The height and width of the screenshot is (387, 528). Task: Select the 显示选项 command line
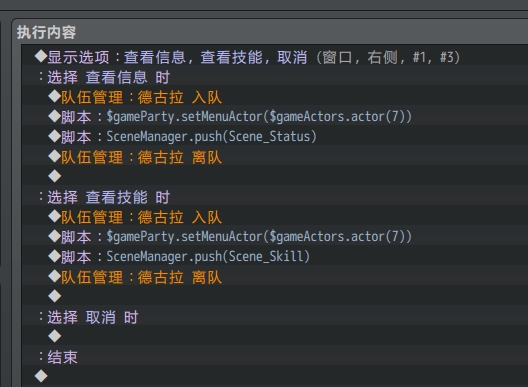pos(275,57)
